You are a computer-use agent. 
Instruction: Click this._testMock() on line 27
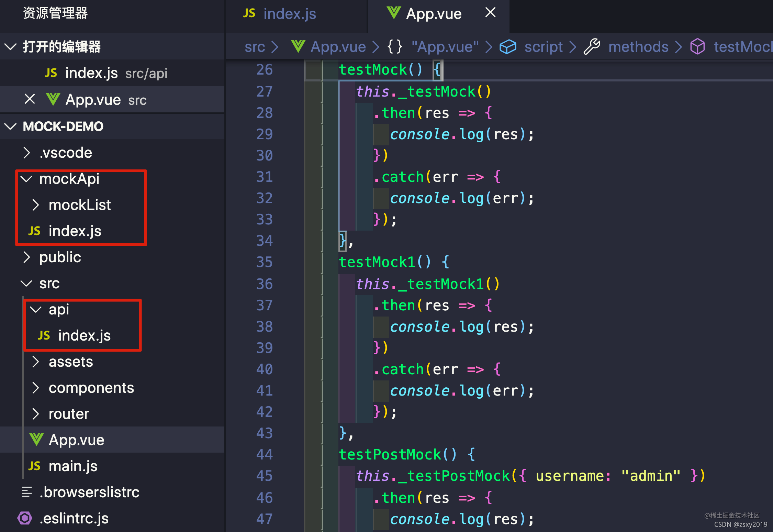[423, 92]
